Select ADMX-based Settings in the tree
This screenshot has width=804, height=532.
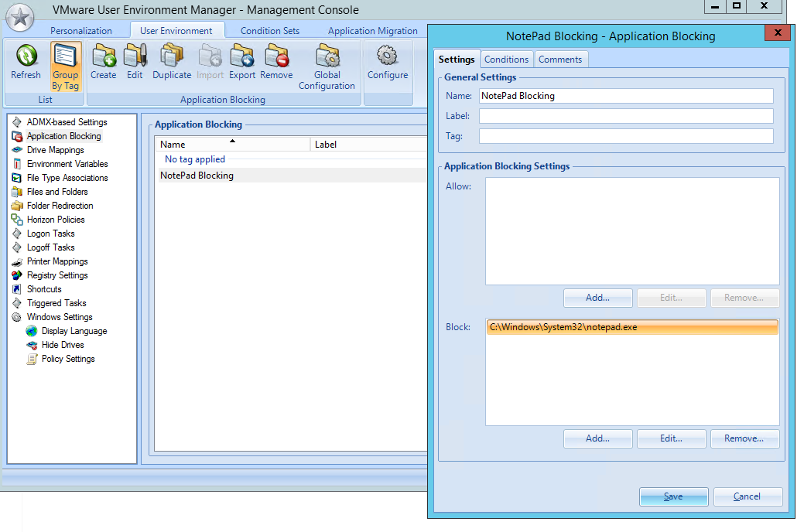[x=67, y=122]
